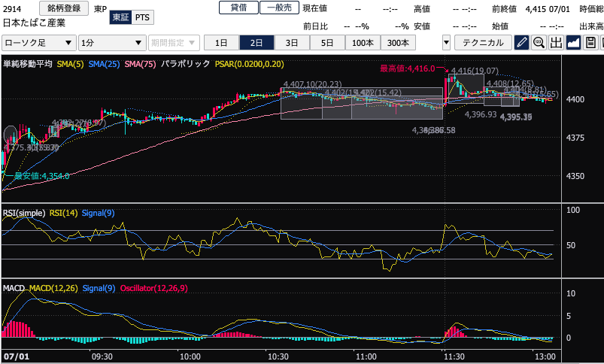Toggle the 東証 exchange button
The width and height of the screenshot is (604, 364).
tap(120, 17)
